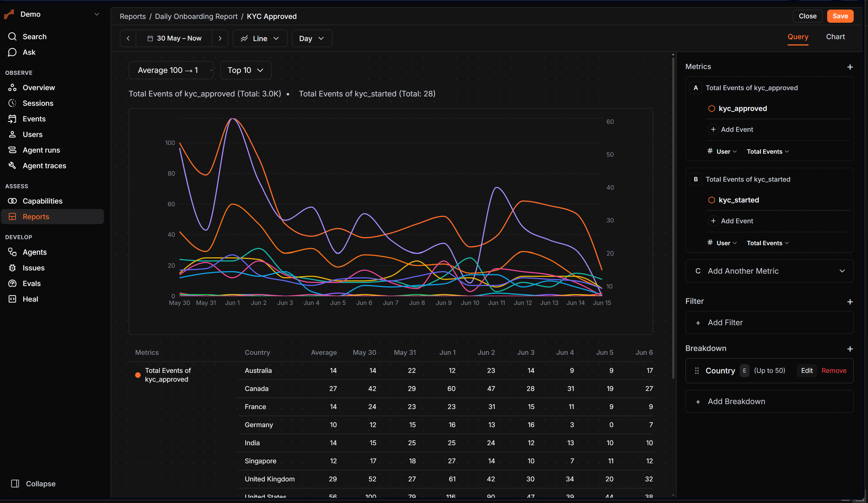
Task: Select the Singapore row
Action: (445, 461)
